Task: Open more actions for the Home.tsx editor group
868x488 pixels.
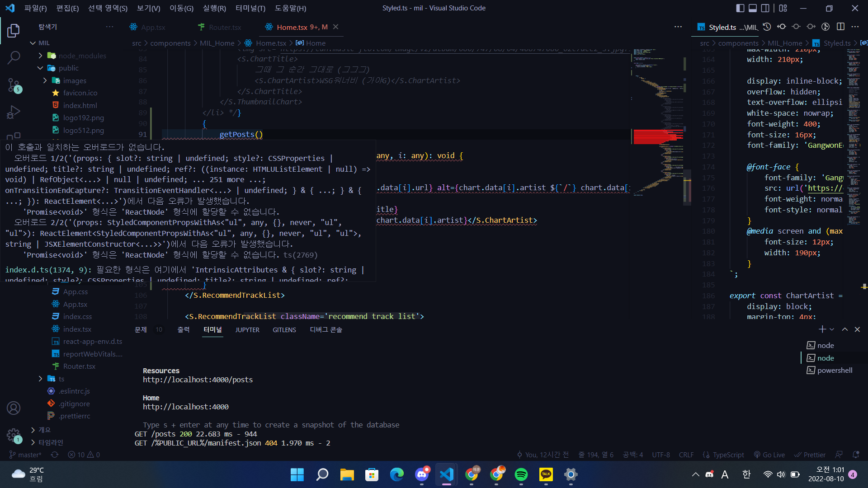Action: [x=678, y=27]
